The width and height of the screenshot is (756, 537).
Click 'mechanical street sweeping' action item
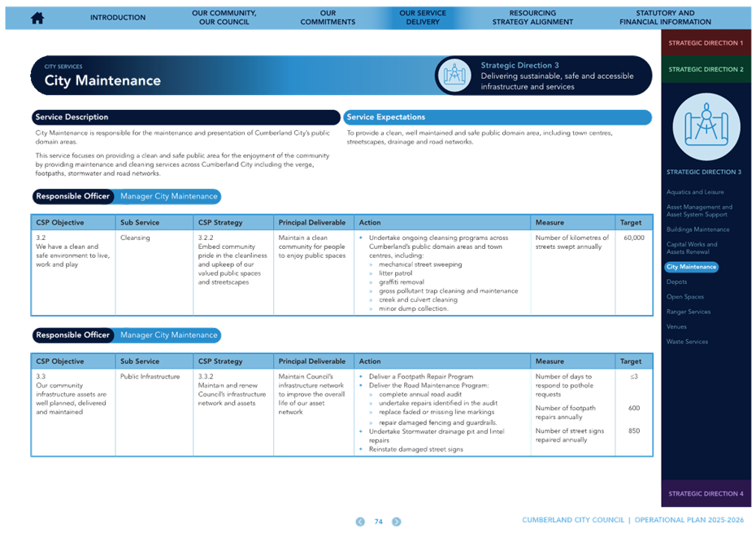click(420, 264)
